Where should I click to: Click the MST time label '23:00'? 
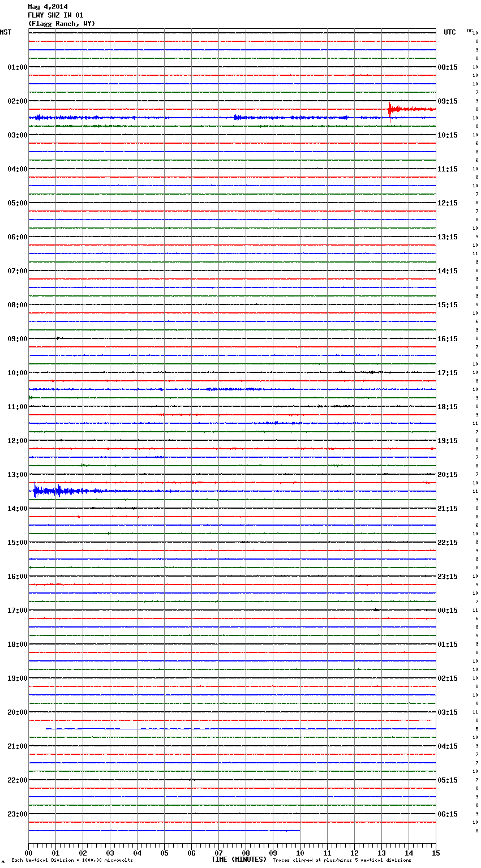pos(18,814)
